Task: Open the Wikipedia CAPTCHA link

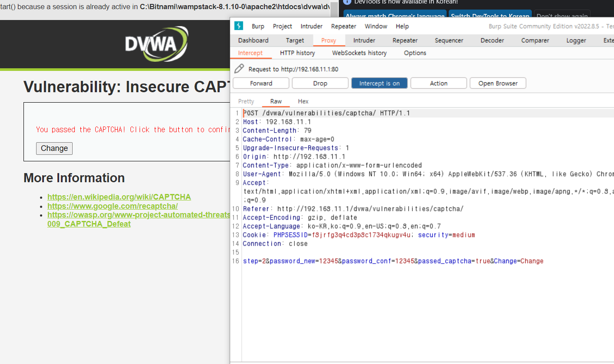Action: point(119,197)
